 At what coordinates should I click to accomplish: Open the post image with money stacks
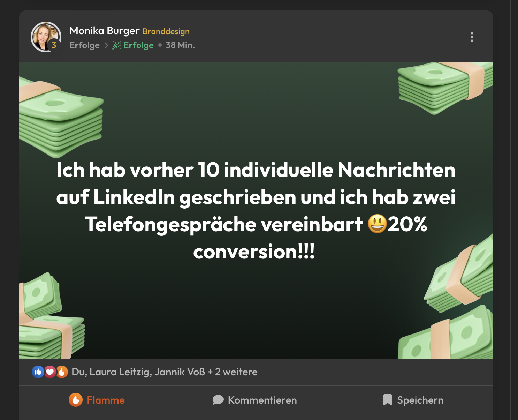click(256, 210)
